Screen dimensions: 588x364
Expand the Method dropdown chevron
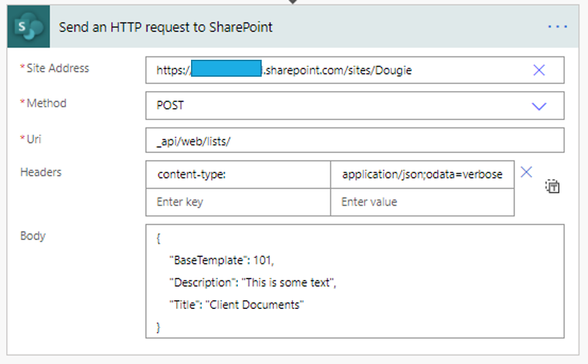click(x=539, y=106)
